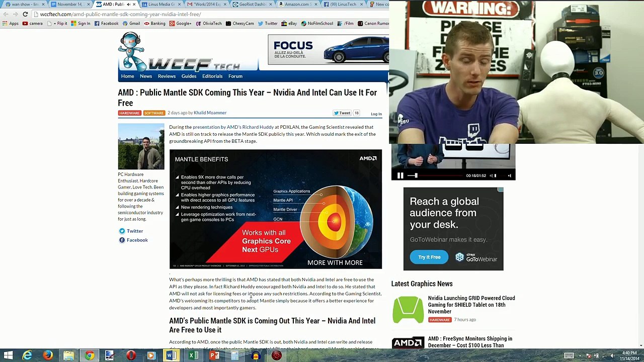Open the eBay bookmark
The width and height of the screenshot is (644, 362).
pyautogui.click(x=289, y=24)
